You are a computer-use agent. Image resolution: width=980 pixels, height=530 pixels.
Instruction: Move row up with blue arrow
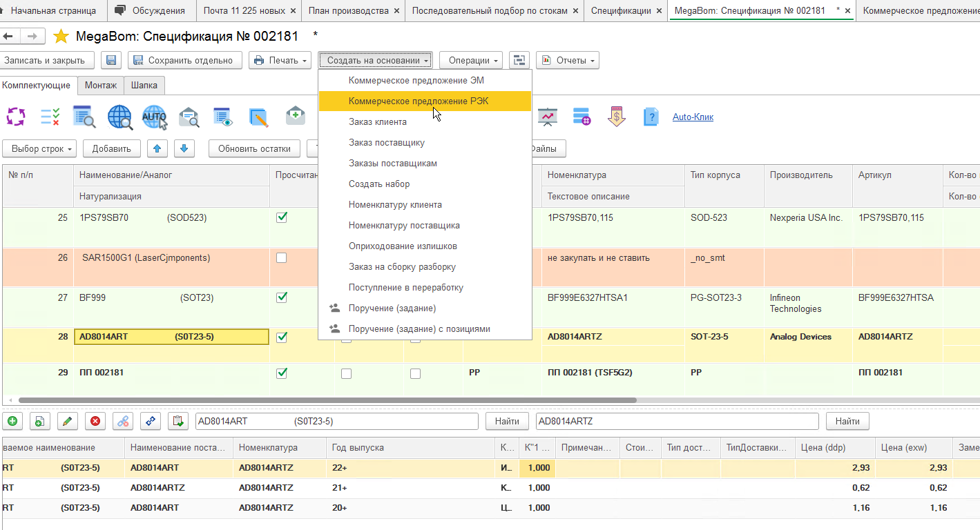click(158, 148)
